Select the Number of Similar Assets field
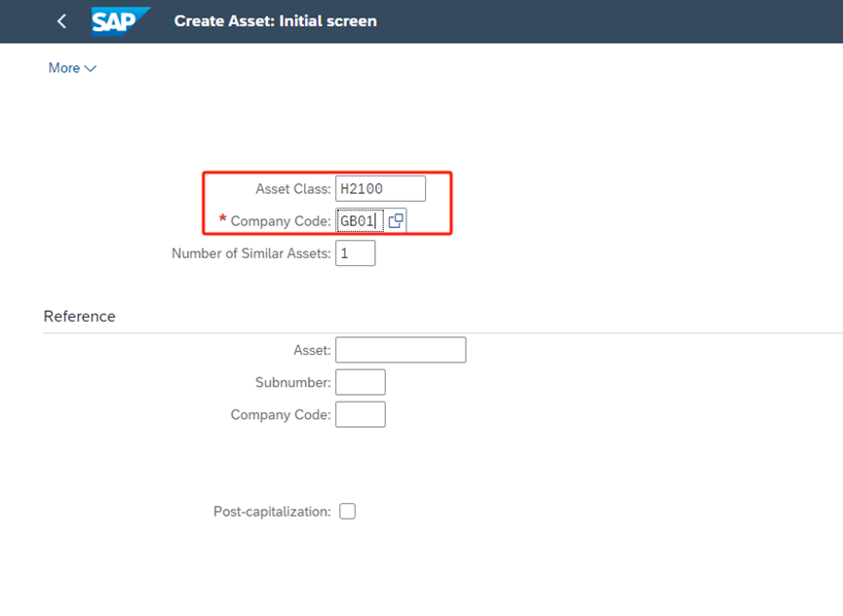The width and height of the screenshot is (843, 616). coord(355,253)
